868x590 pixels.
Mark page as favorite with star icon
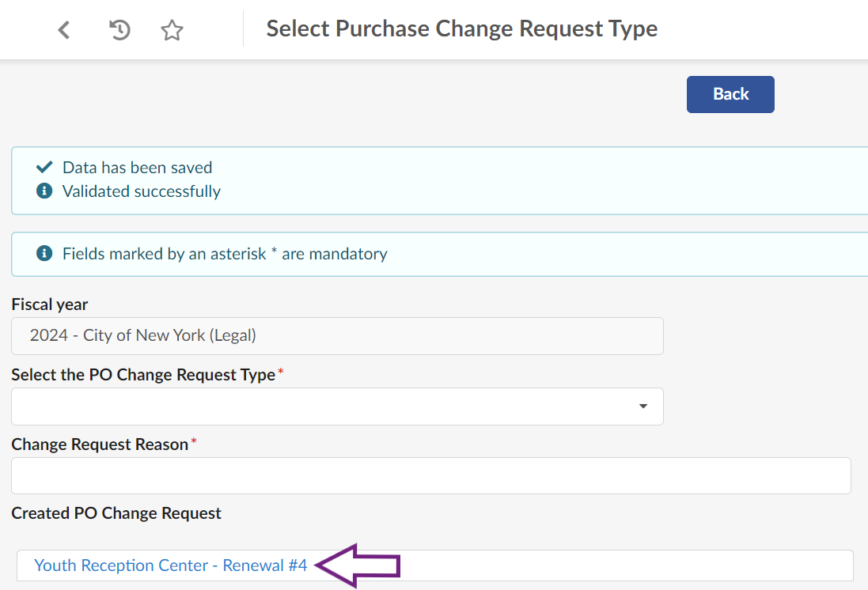172,31
